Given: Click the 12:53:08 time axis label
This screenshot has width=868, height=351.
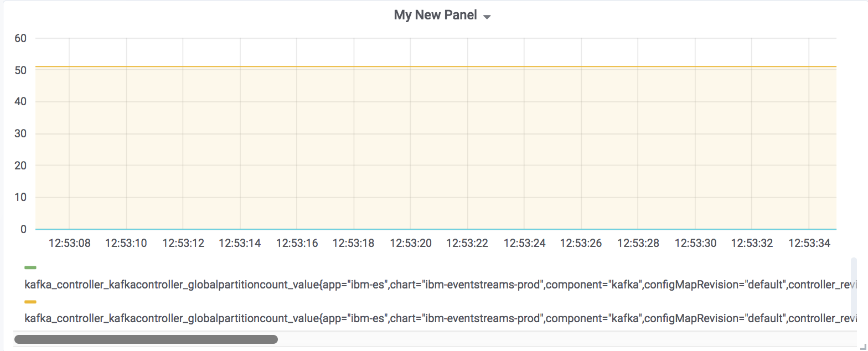Looking at the screenshot, I should (x=69, y=243).
